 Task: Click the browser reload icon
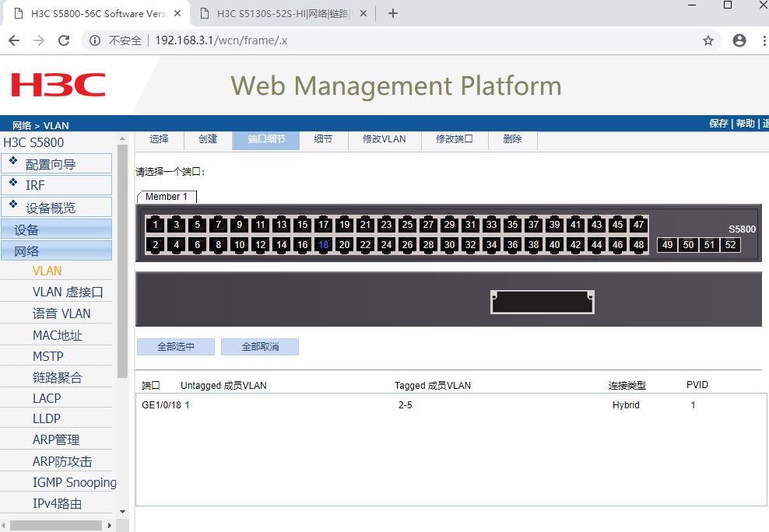click(64, 40)
